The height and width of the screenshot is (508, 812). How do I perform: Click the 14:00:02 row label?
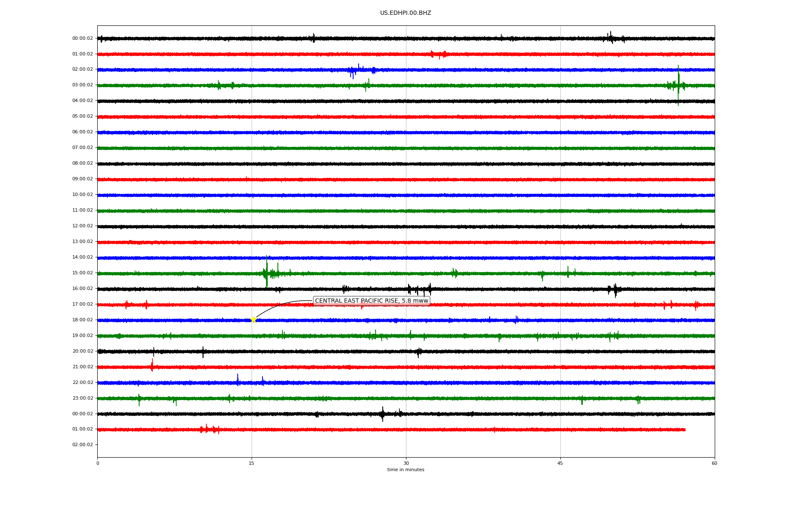click(82, 257)
